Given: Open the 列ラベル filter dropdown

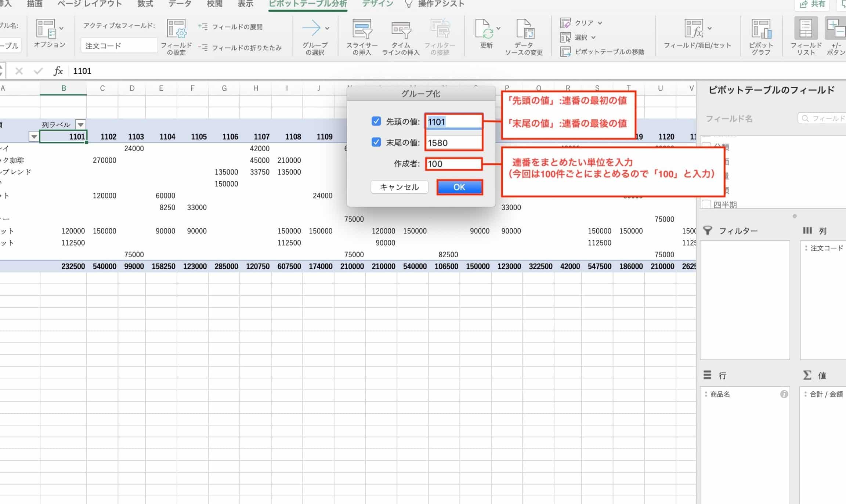Looking at the screenshot, I should point(80,124).
